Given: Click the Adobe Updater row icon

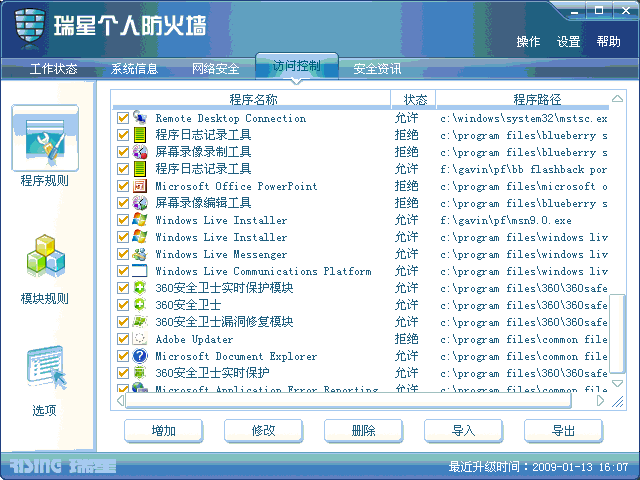Looking at the screenshot, I should click(140, 339).
